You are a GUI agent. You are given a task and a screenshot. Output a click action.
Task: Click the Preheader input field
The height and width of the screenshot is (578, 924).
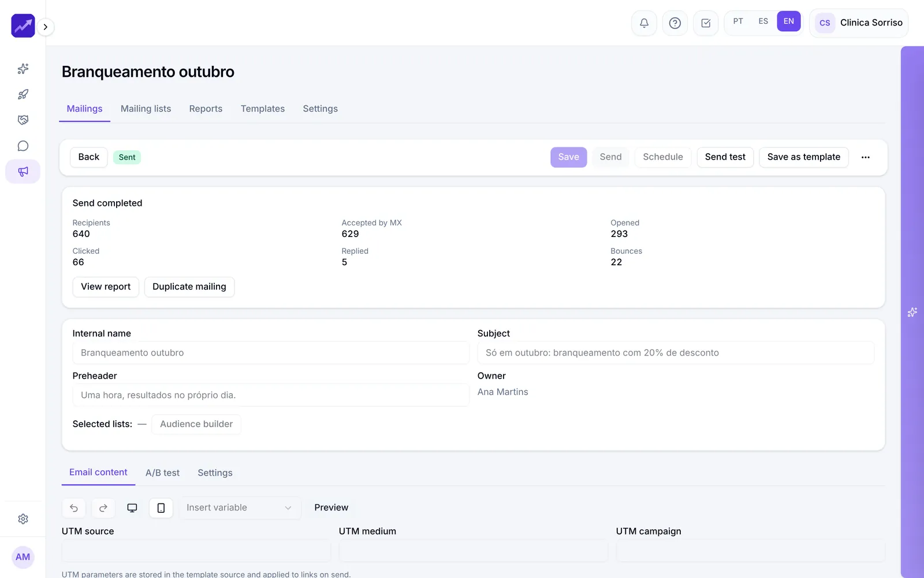click(271, 395)
